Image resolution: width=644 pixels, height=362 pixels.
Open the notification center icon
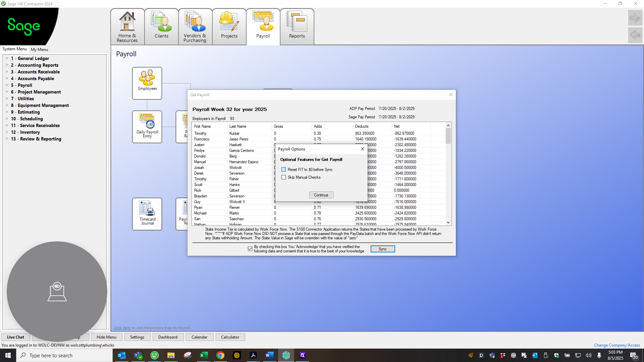[634, 356]
